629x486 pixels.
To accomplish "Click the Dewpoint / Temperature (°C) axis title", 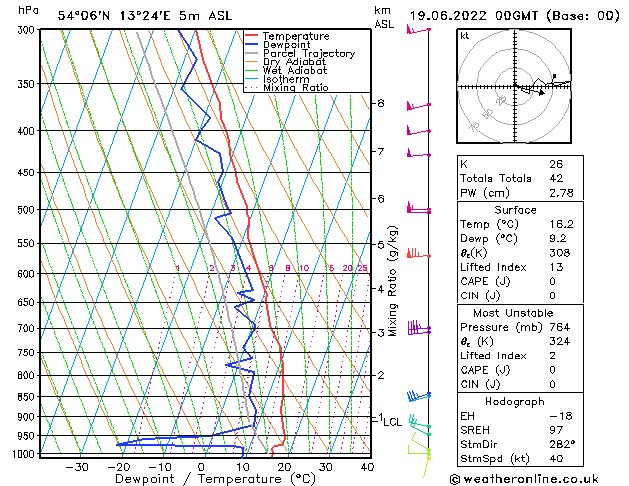I will (215, 479).
